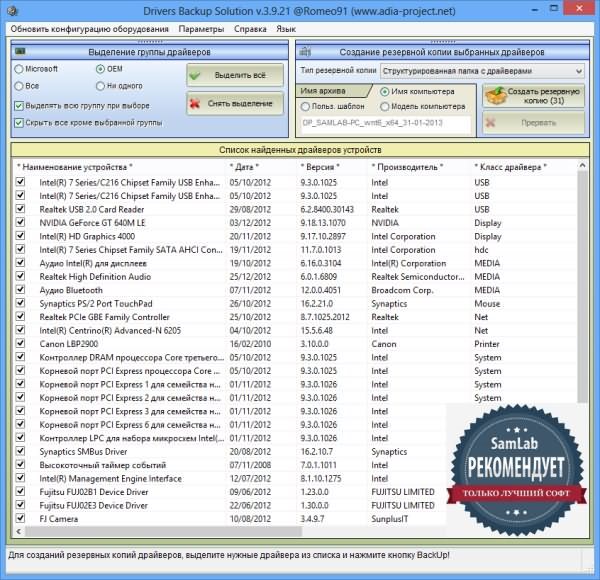Click the 'Снять выделение' deselect button
The image size is (600, 580).
(x=227, y=103)
